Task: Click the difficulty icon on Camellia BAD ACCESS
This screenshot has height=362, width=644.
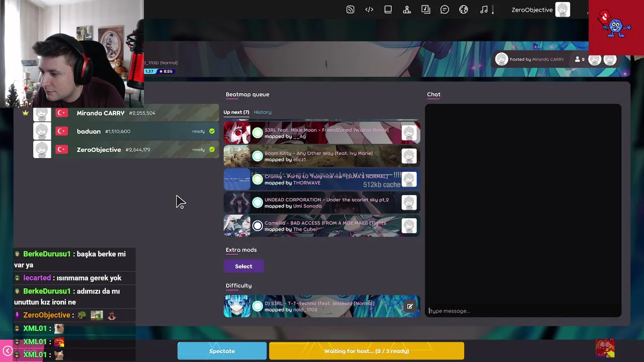Action: tap(258, 226)
